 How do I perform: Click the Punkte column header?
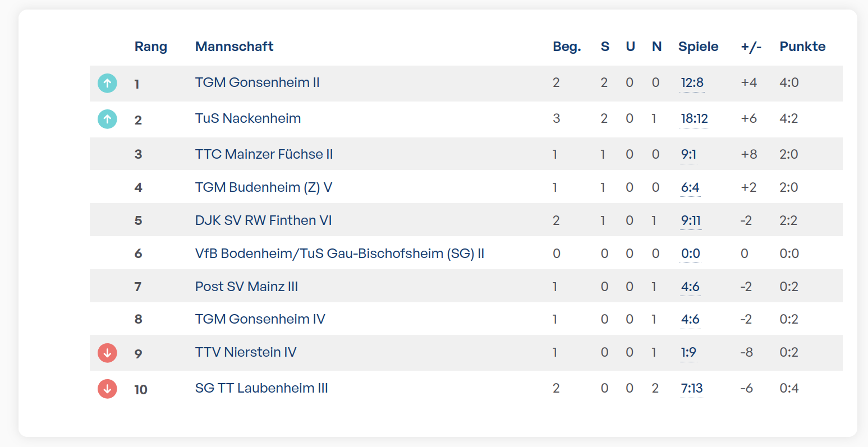[802, 47]
